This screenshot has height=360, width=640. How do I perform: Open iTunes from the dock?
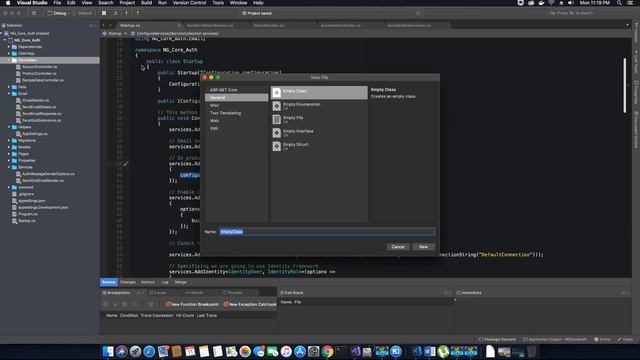(x=286, y=351)
